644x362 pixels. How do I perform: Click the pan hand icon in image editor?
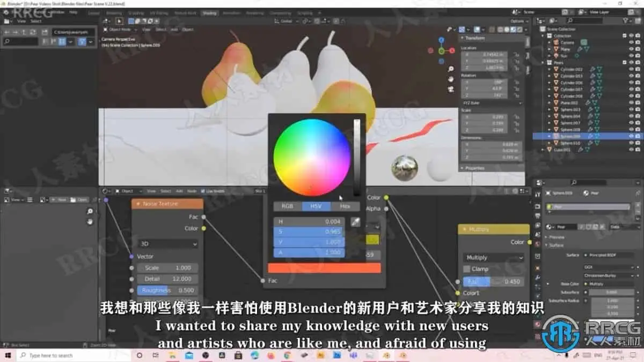click(x=90, y=221)
